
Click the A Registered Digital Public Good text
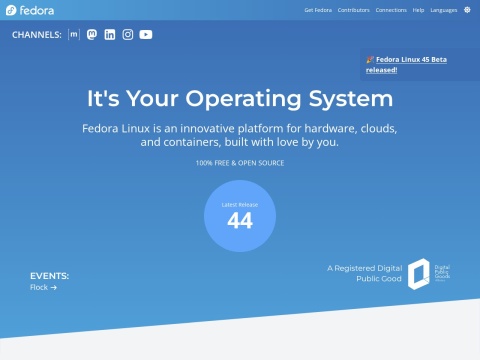[365, 273]
